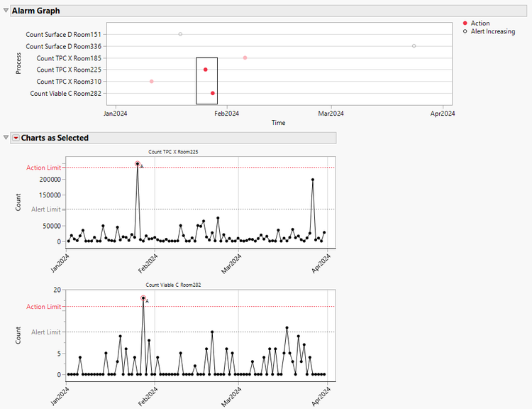This screenshot has height=409, width=532.
Task: Select the hollow alert dot in Room336 row
Action: 414,46
